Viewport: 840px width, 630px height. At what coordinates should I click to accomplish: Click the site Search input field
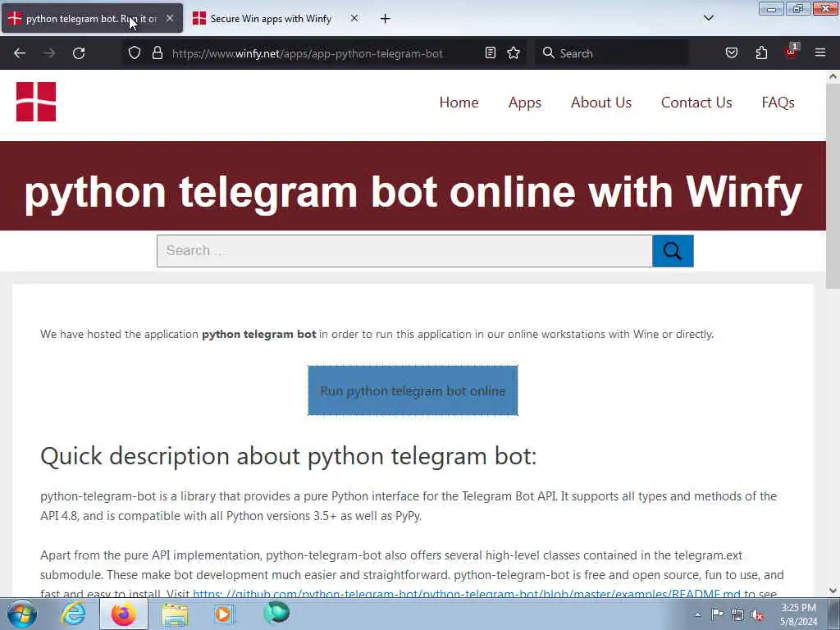[404, 251]
